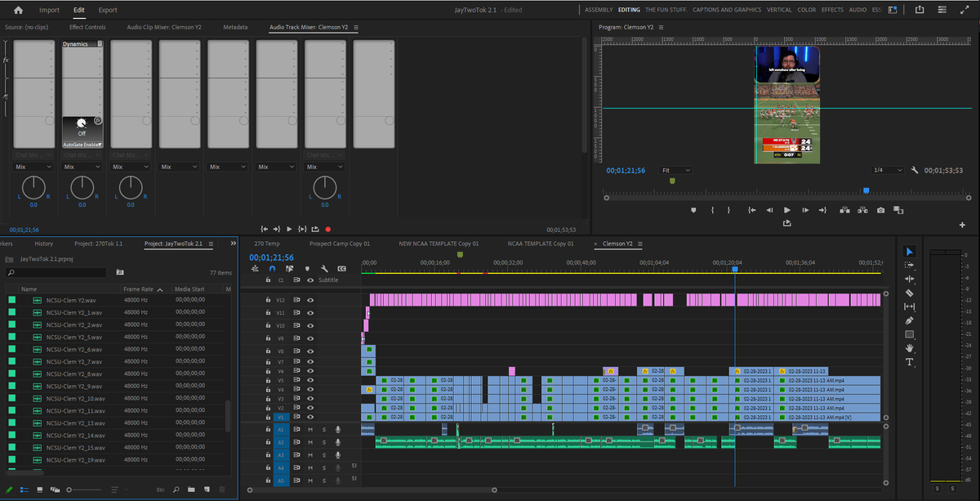Open the Audio Track Mixer panel menu
980x501 pixels.
click(x=356, y=27)
